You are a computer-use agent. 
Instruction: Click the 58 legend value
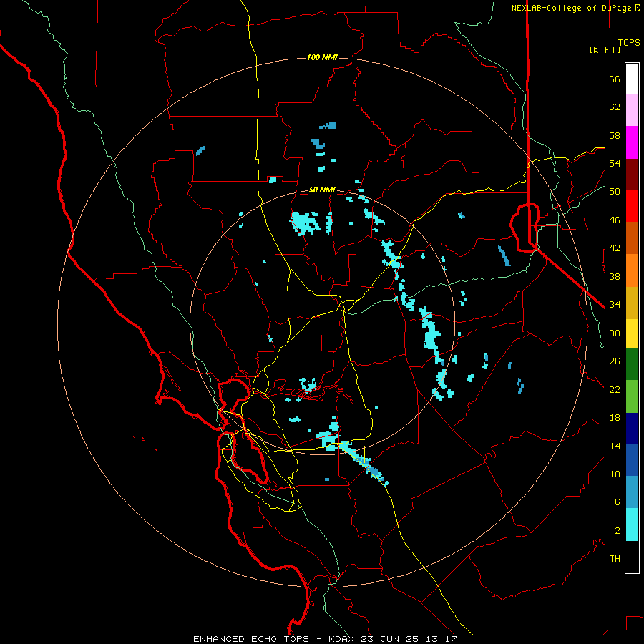point(615,135)
